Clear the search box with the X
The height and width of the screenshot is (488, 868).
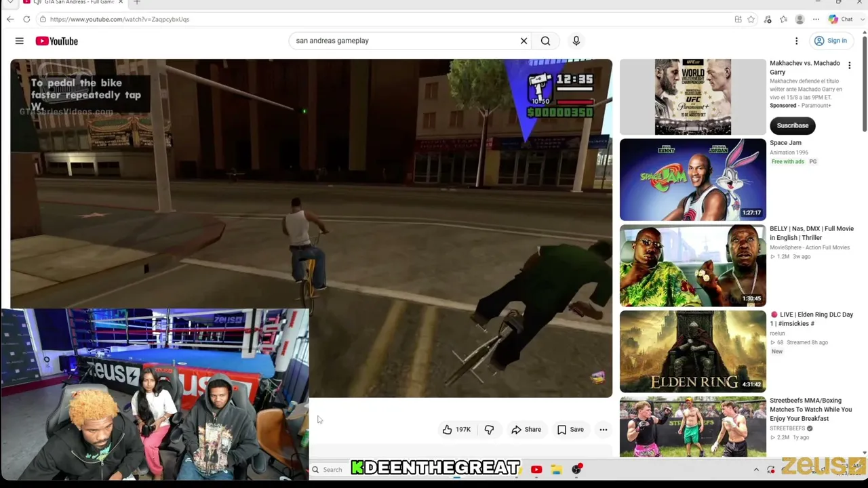(x=524, y=41)
